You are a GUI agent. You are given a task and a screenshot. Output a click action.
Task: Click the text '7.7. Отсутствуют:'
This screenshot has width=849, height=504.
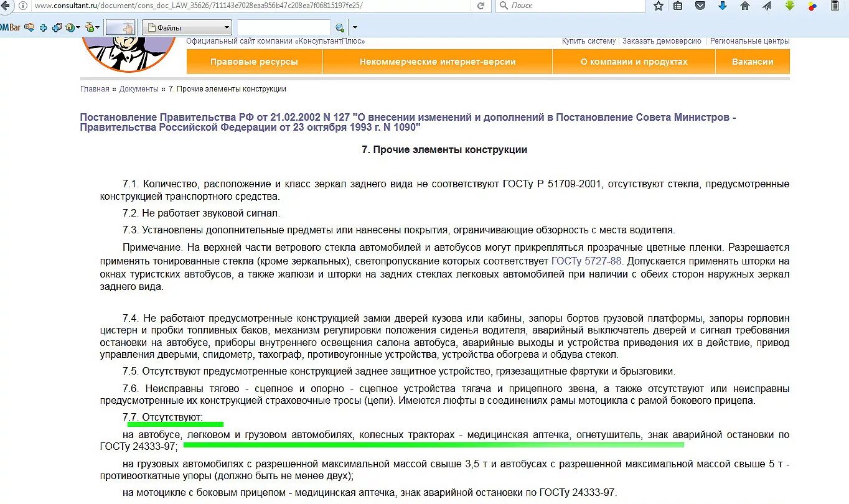click(x=162, y=417)
